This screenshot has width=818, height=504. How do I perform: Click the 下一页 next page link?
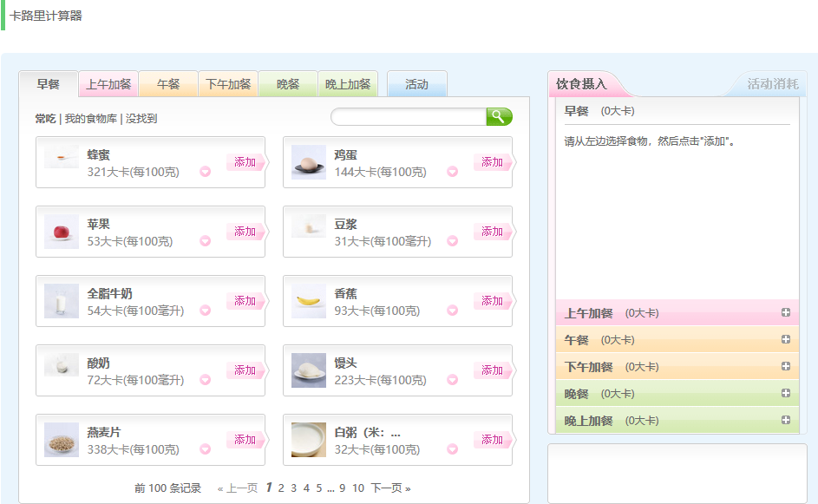pos(390,488)
